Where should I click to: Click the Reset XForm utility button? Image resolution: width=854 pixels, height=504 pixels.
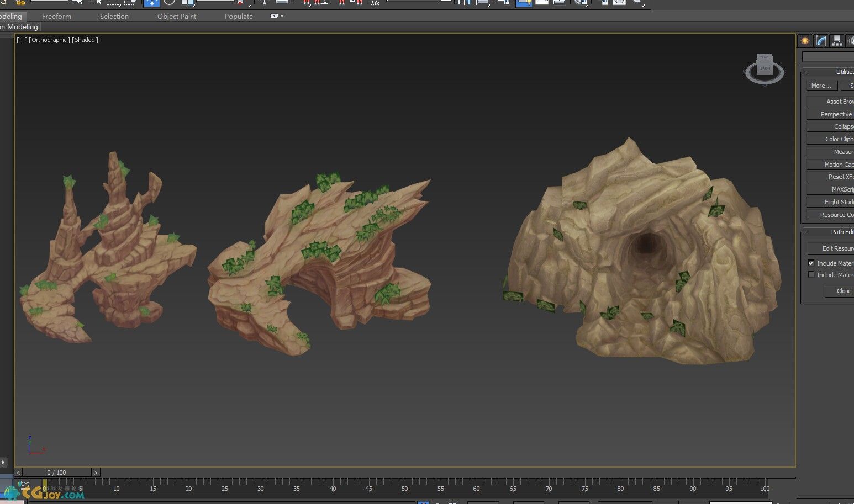point(830,177)
